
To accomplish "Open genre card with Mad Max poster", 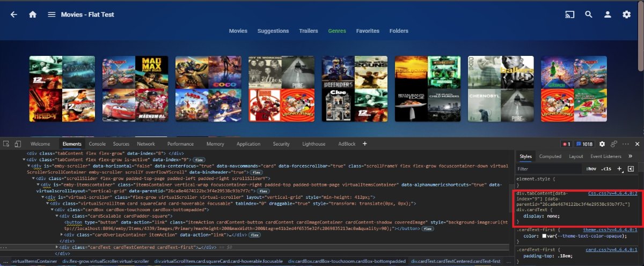I will [135, 88].
